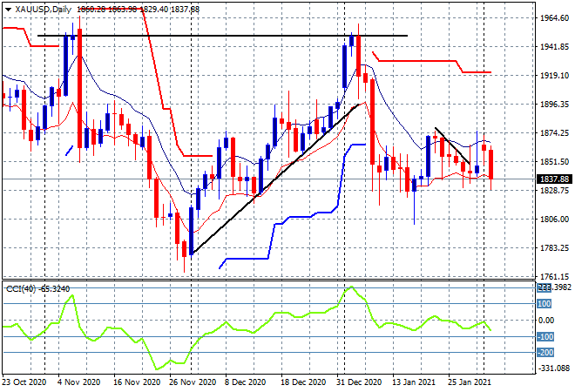Click the 13 Jan 2021 date label
Image resolution: width=575 pixels, height=392 pixels.
(413, 382)
